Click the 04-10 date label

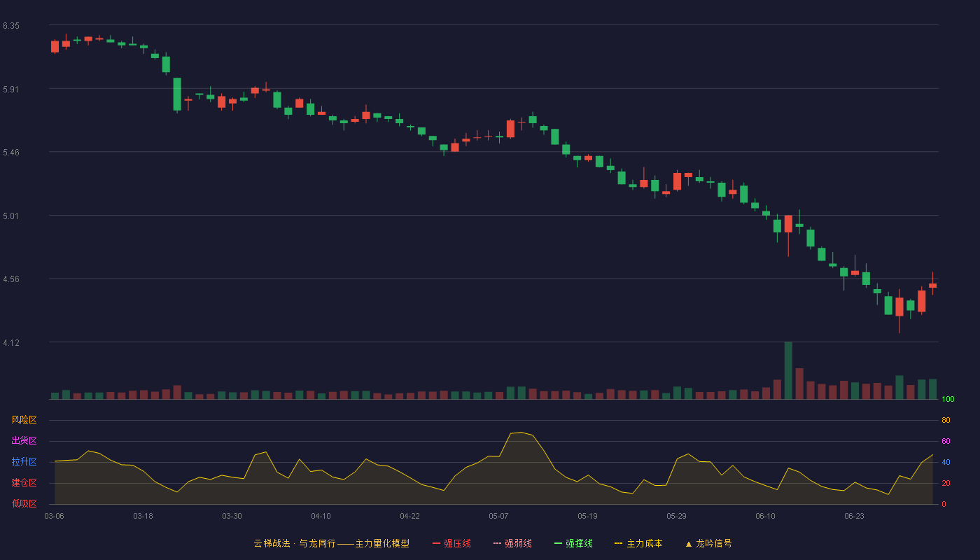321,516
